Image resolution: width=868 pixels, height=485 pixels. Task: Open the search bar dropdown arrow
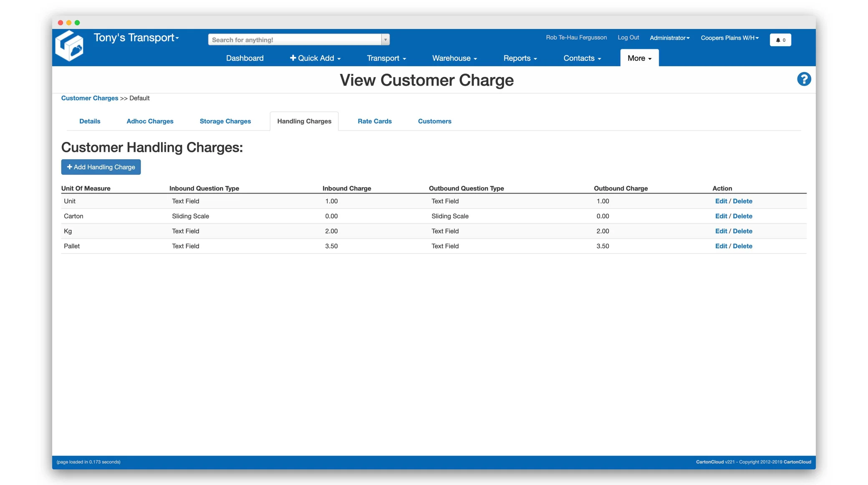(x=385, y=39)
